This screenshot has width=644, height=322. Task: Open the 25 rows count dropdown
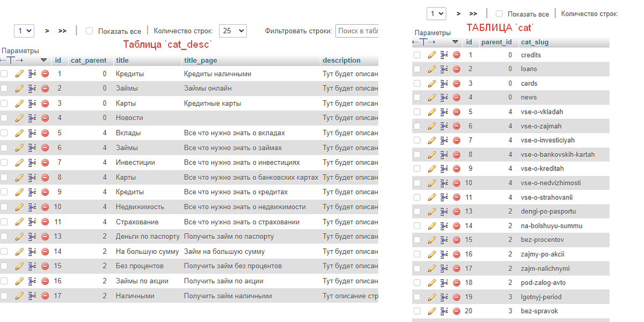coord(233,31)
